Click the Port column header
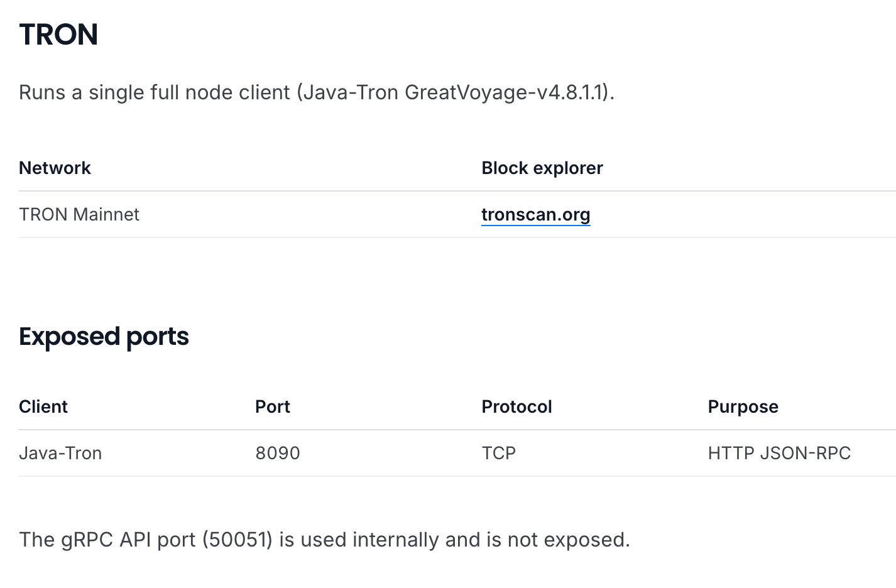896x588 pixels. (273, 406)
